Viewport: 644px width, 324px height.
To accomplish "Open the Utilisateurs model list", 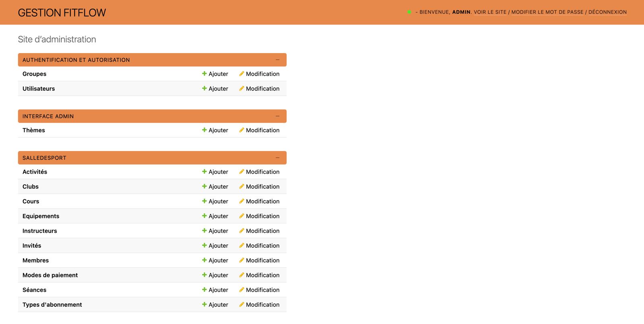I will point(39,88).
